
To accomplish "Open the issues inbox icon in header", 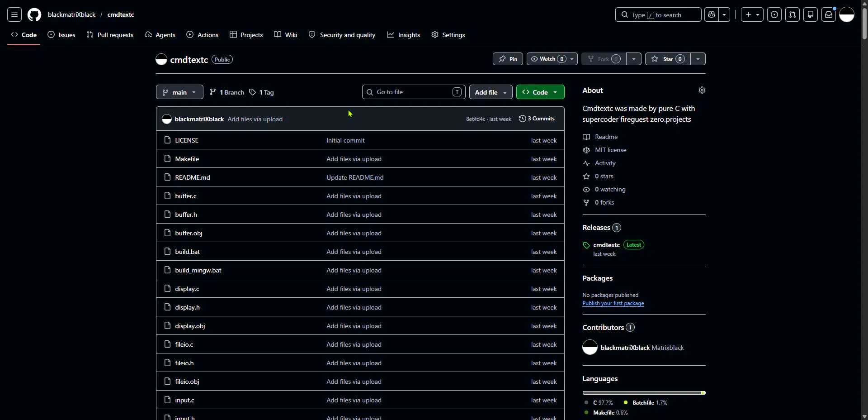I will point(774,14).
